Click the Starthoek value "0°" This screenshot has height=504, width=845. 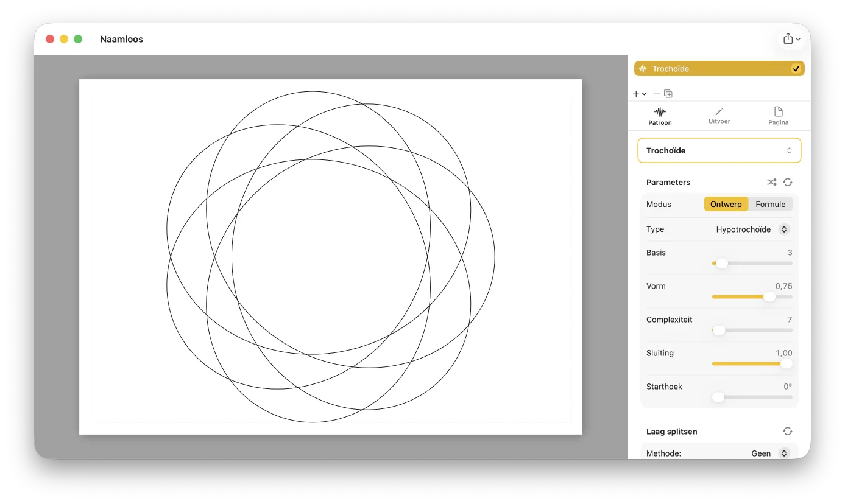coord(788,387)
